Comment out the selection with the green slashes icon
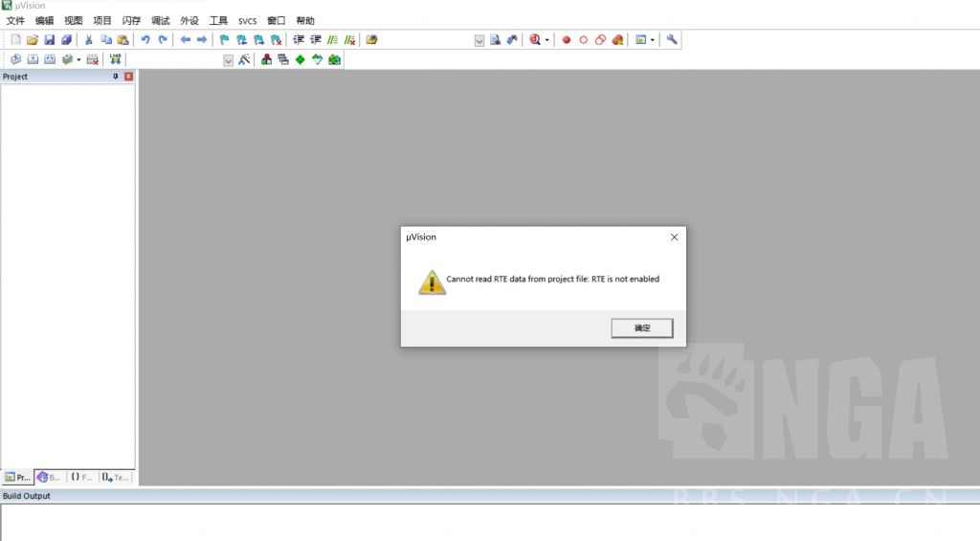The width and height of the screenshot is (980, 541). click(332, 40)
